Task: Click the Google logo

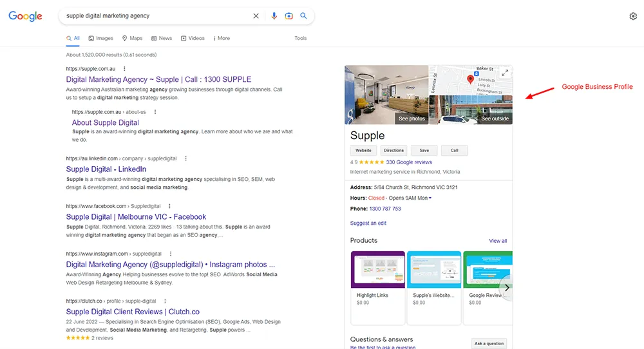Action: (26, 16)
